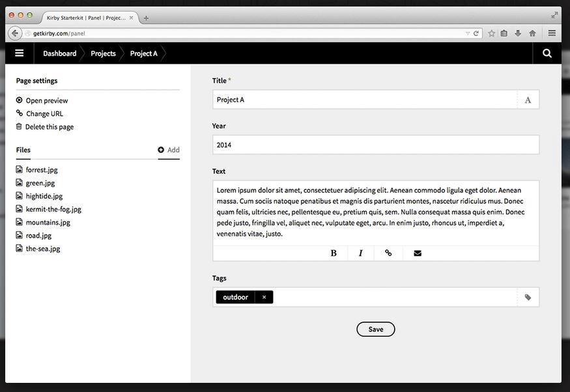Open the hamburger menu in the panel header

click(19, 53)
